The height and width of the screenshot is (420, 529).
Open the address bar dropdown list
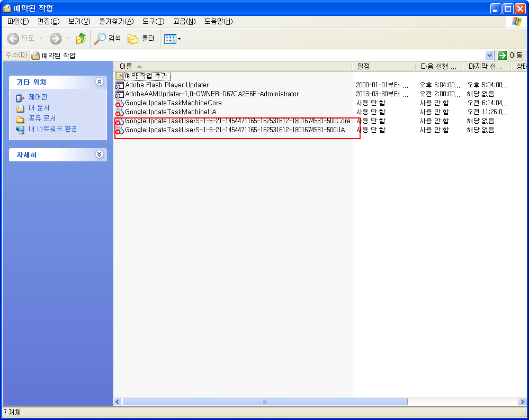click(x=489, y=56)
